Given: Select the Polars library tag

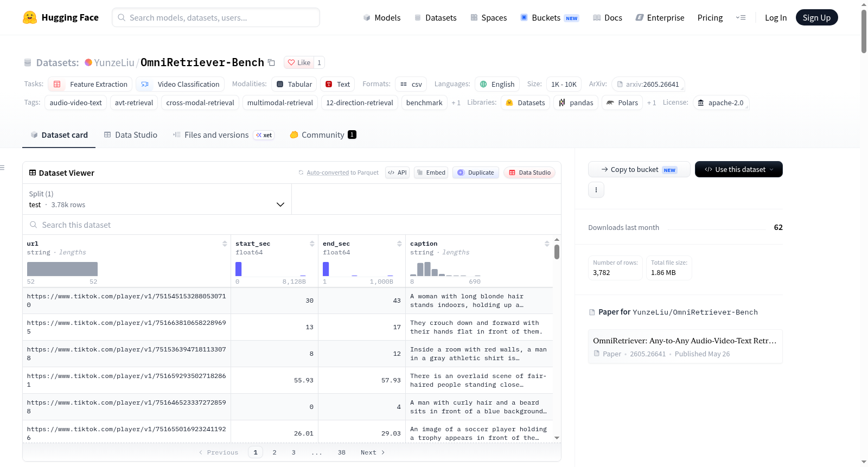Looking at the screenshot, I should (622, 103).
